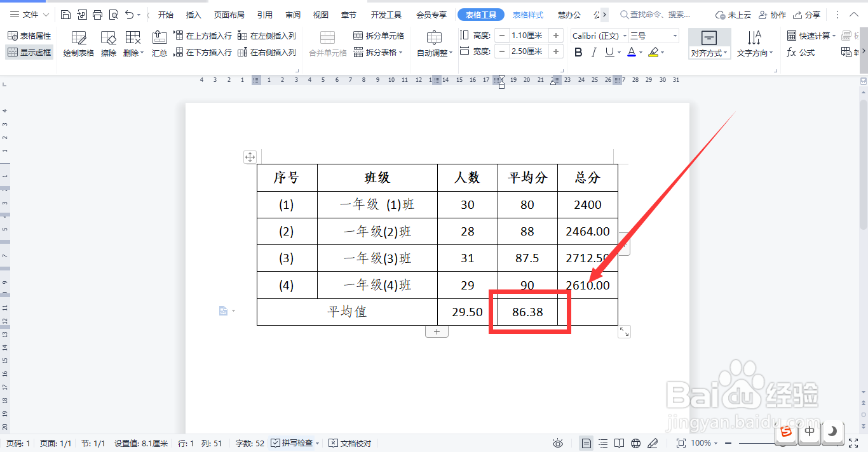Click the Print icon in quick access toolbar
Image resolution: width=868 pixels, height=452 pixels.
coord(97,15)
